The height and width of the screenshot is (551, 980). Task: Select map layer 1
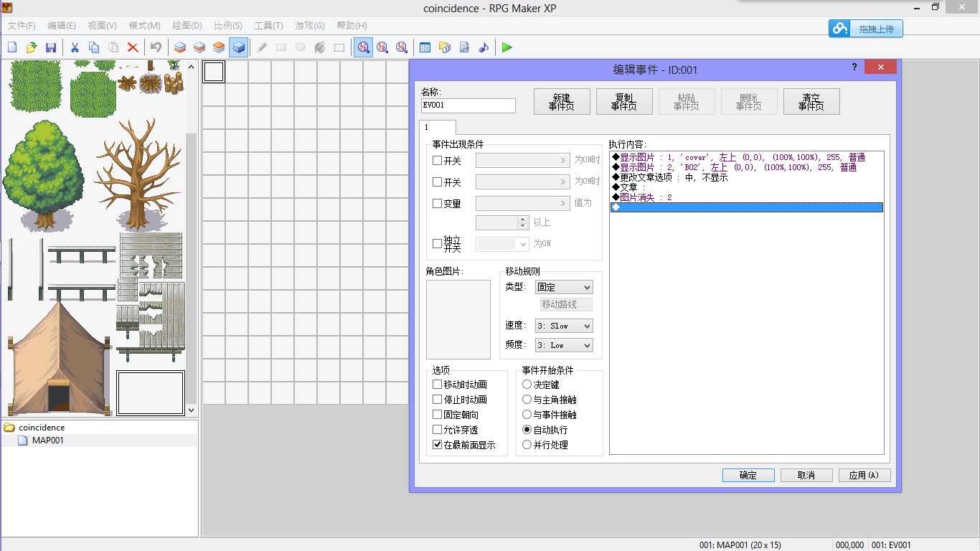[x=180, y=47]
